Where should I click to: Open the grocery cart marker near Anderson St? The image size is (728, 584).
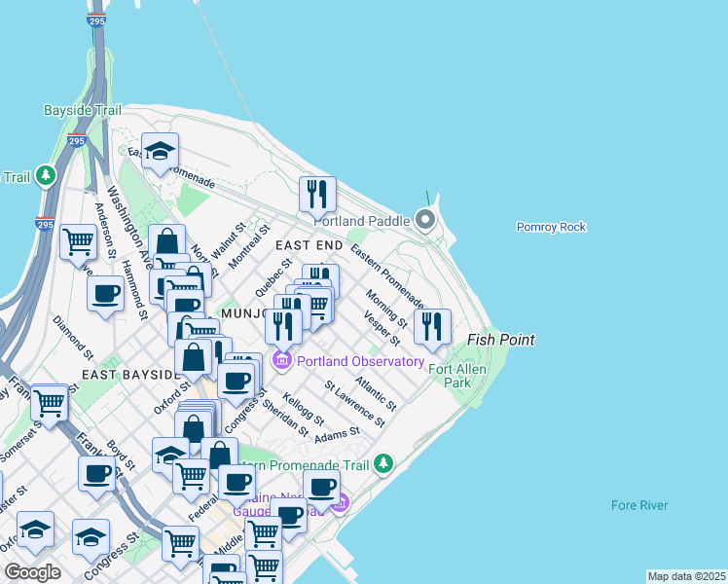pyautogui.click(x=79, y=243)
